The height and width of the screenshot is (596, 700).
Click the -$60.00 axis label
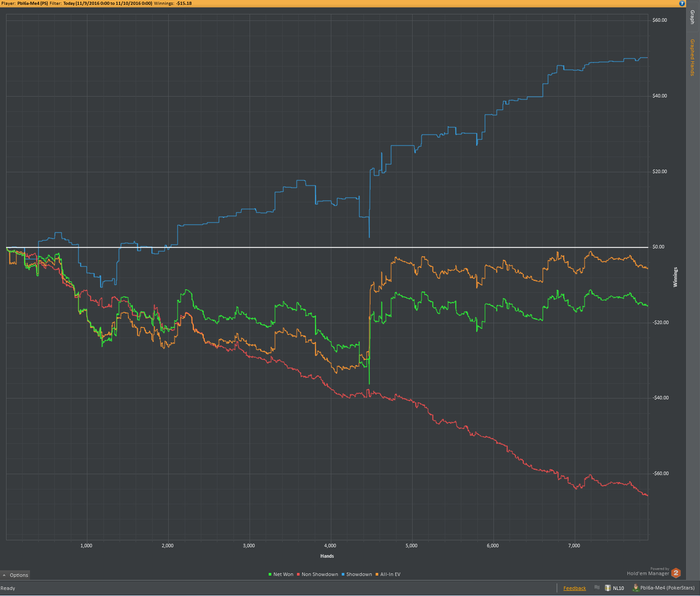click(x=659, y=474)
